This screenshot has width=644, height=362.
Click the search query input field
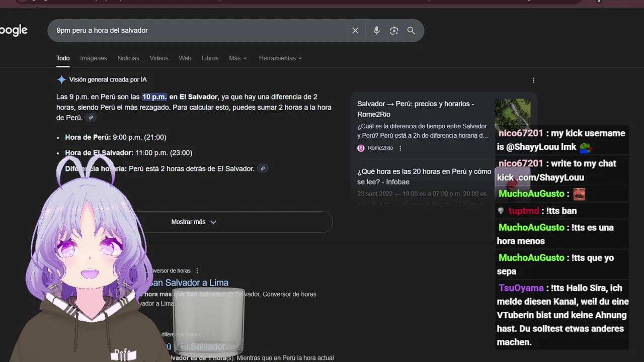tap(201, 31)
